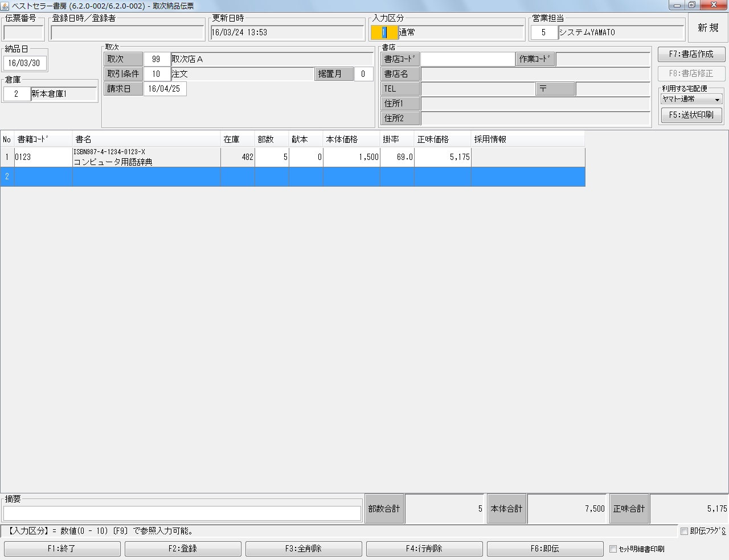Click the 倉庫 code field
Viewport: 729px width, 560px height.
click(x=17, y=94)
